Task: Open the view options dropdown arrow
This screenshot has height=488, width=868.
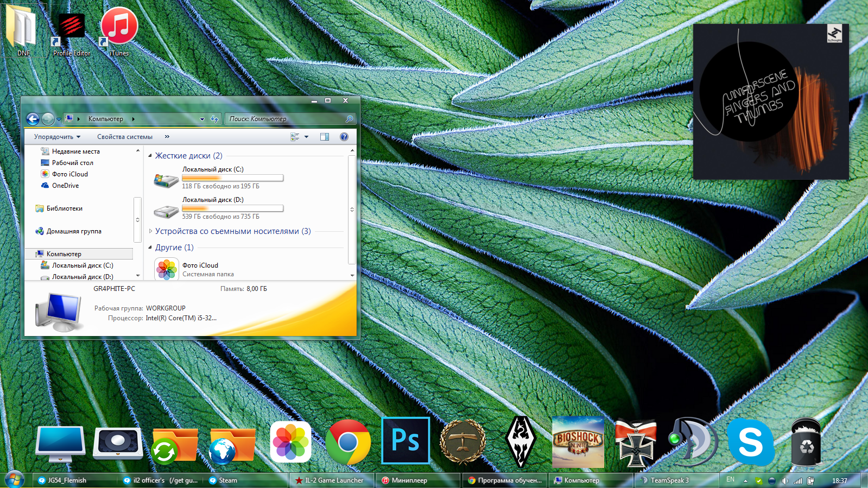Action: point(307,137)
